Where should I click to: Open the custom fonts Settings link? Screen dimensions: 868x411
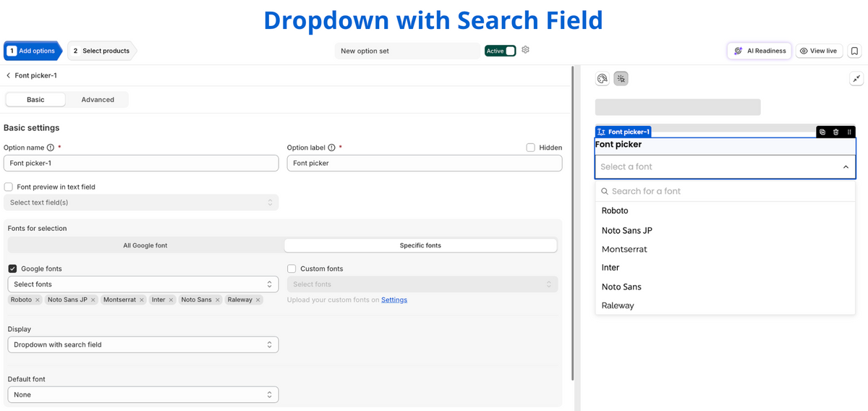coord(394,300)
